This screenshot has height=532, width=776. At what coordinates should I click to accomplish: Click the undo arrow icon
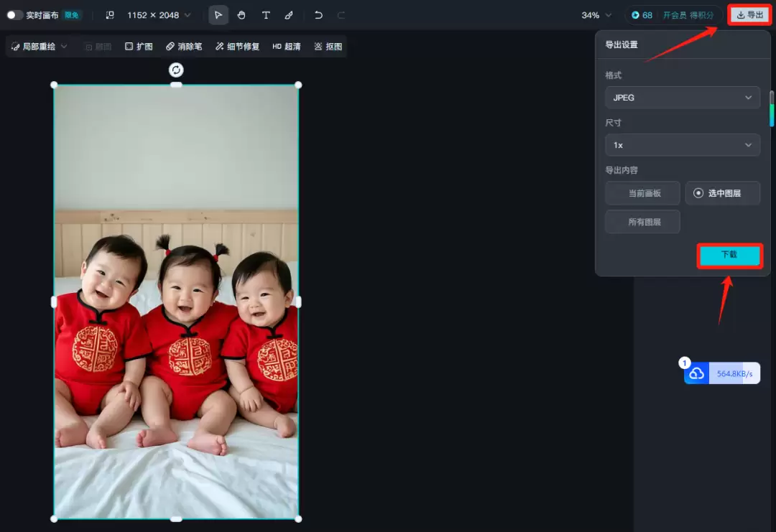(x=318, y=15)
